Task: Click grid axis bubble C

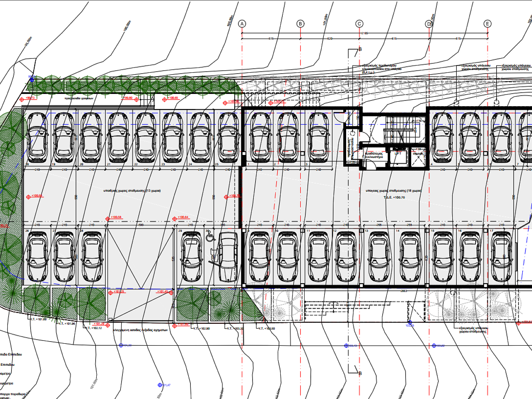Action: 359,24
